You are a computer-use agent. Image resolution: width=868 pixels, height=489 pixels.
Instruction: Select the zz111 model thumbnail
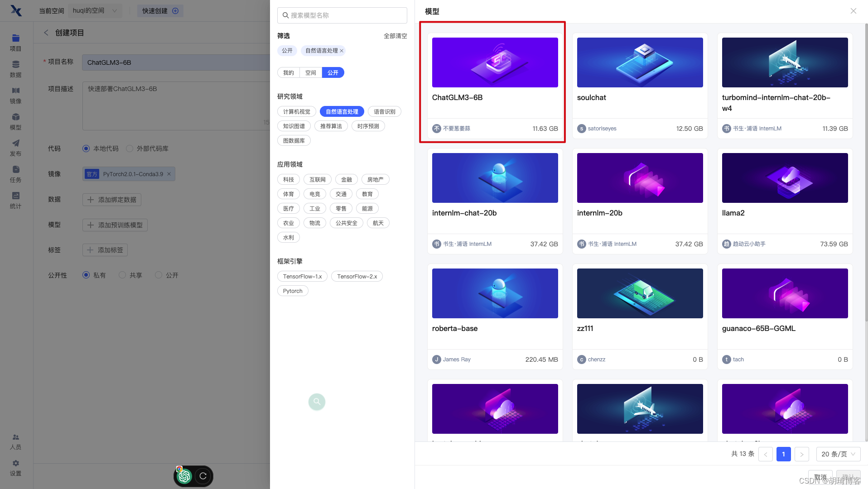640,293
